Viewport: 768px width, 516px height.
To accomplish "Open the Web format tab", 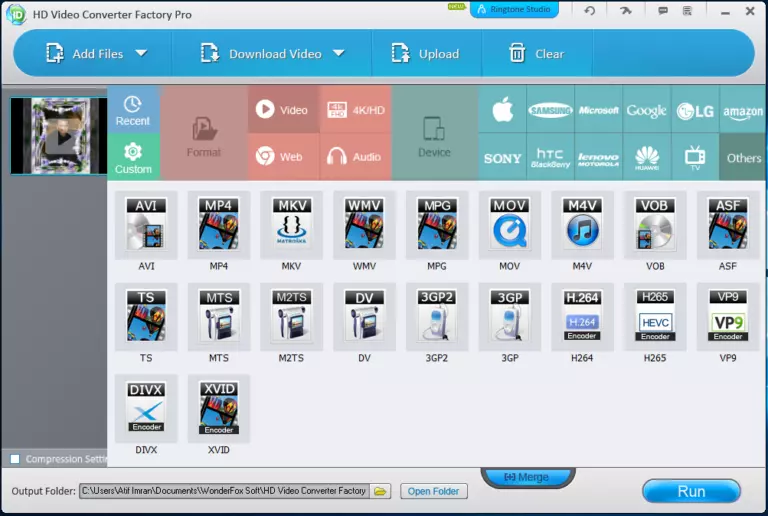I will [x=283, y=157].
